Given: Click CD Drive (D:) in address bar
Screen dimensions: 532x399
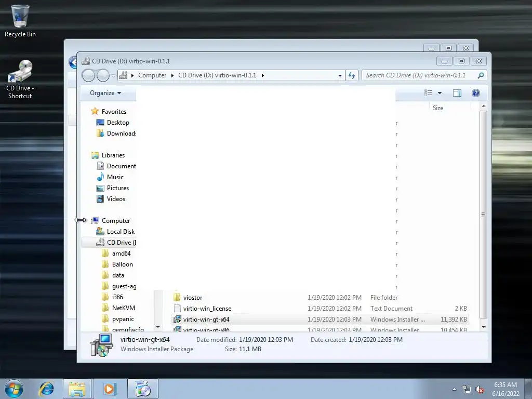Looking at the screenshot, I should coord(217,75).
